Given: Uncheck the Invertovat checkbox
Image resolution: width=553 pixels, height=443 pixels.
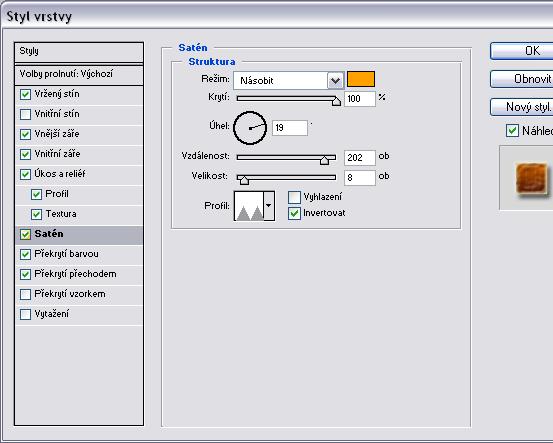Looking at the screenshot, I should pyautogui.click(x=294, y=213).
